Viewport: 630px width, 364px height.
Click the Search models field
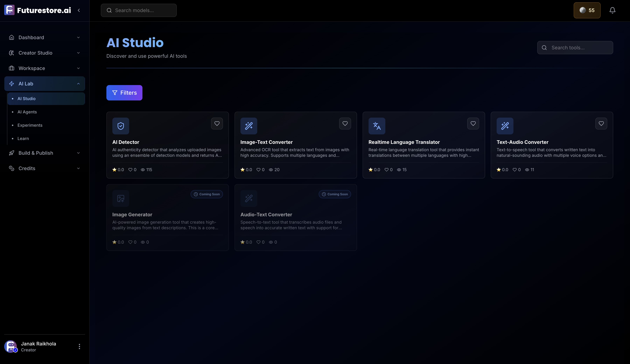(138, 10)
